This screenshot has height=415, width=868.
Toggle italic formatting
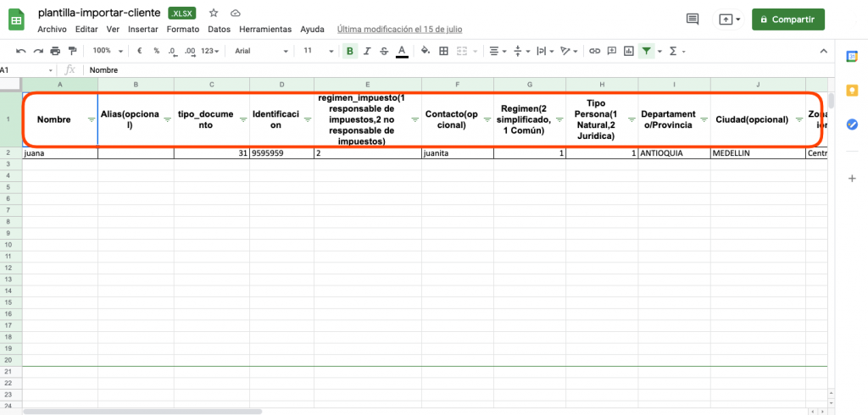pos(366,51)
